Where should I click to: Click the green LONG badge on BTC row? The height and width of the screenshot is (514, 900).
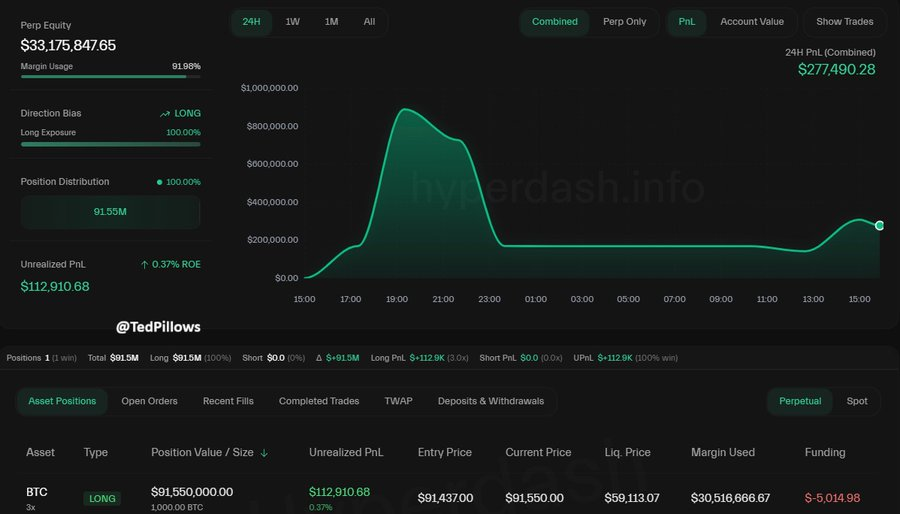pyautogui.click(x=102, y=498)
